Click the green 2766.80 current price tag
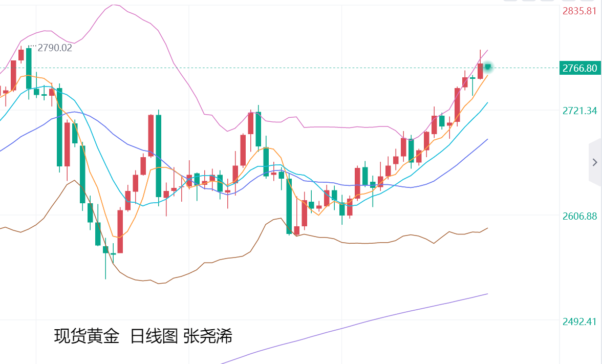602x364 pixels. pos(579,68)
